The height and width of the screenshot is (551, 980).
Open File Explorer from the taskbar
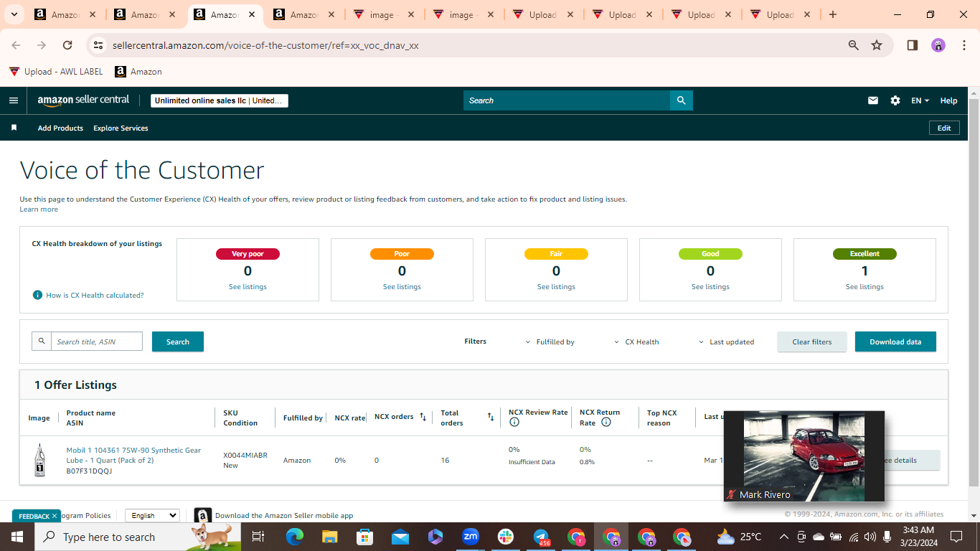point(329,537)
